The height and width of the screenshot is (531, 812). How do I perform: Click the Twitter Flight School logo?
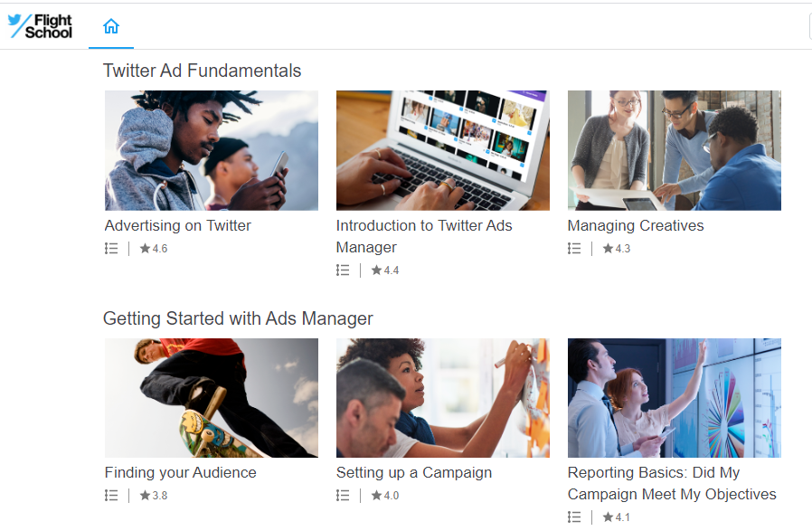[40, 26]
